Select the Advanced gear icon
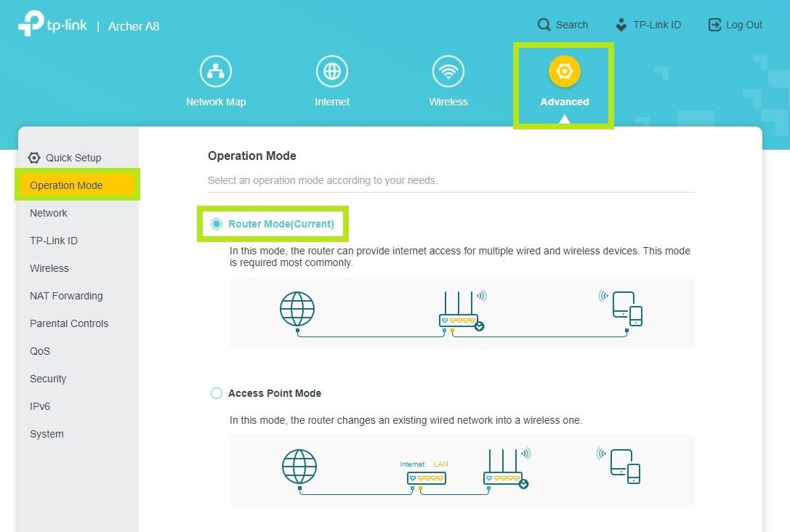Image resolution: width=790 pixels, height=532 pixels. pyautogui.click(x=565, y=71)
